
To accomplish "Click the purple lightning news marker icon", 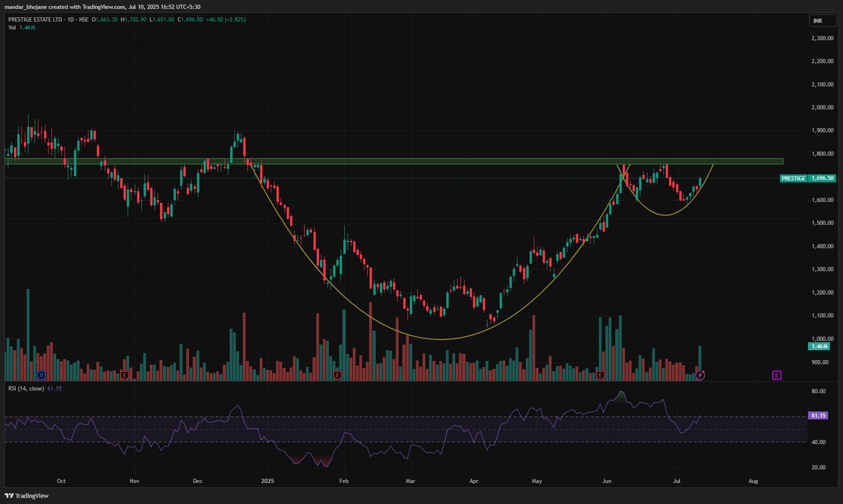I will click(700, 375).
